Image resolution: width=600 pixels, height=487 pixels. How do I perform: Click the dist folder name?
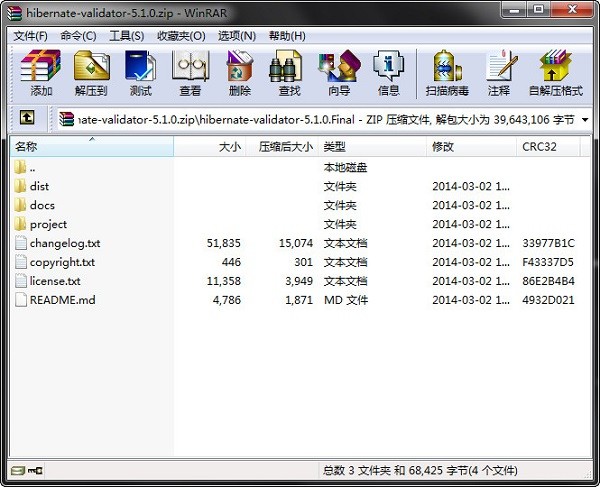point(39,186)
